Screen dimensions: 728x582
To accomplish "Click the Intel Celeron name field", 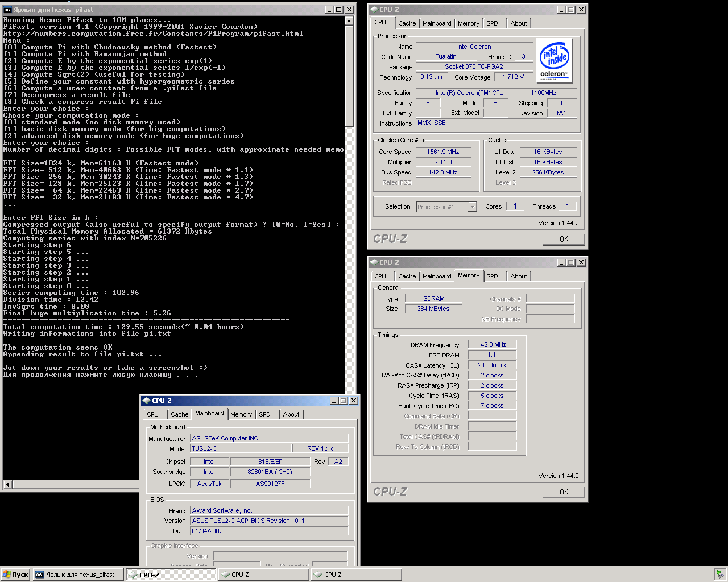I will (474, 47).
